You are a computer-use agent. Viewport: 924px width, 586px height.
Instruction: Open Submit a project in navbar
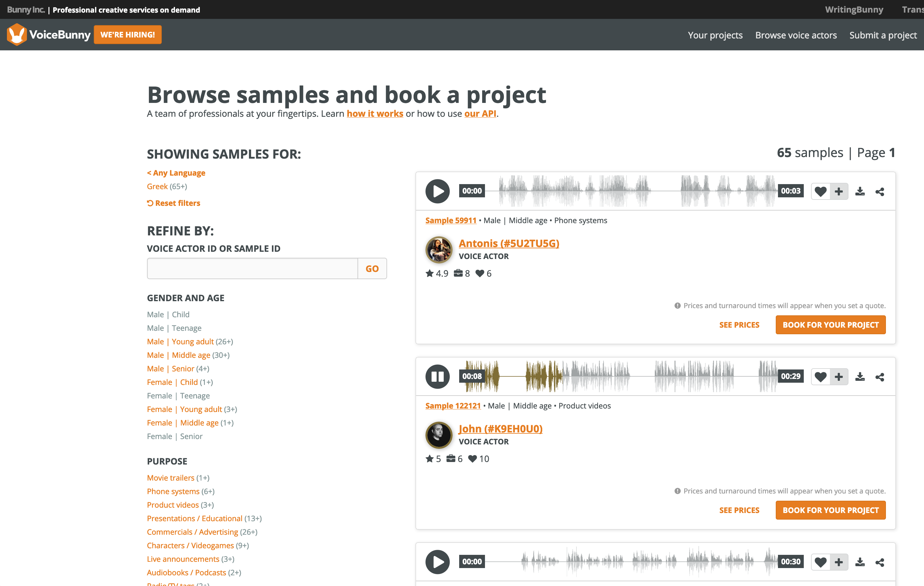[882, 35]
